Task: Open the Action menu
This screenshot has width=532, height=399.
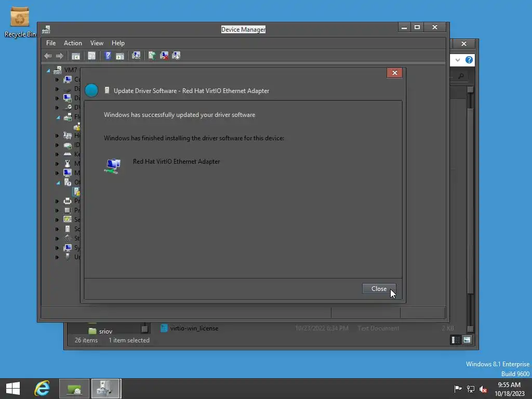Action: (73, 43)
